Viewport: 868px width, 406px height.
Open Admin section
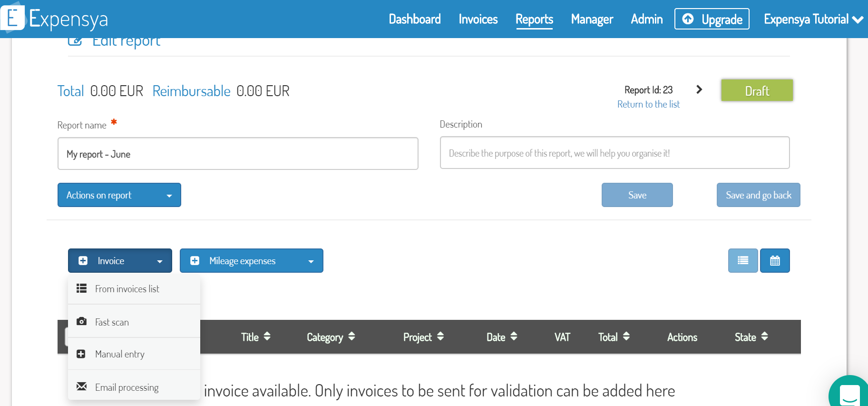[647, 19]
